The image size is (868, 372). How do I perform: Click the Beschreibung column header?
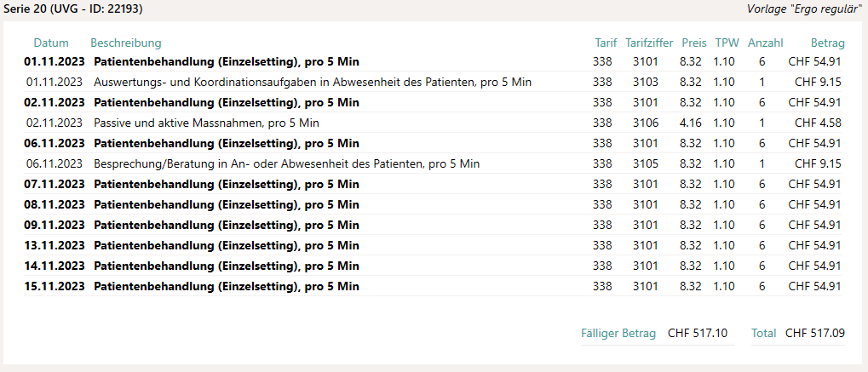(126, 43)
